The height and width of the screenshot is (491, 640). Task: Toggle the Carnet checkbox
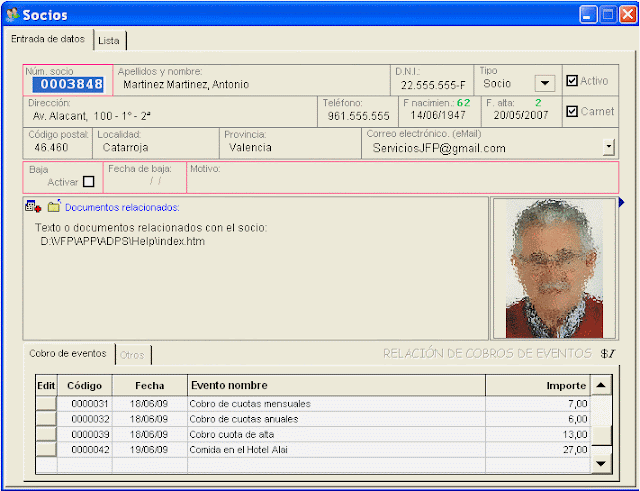coord(572,111)
